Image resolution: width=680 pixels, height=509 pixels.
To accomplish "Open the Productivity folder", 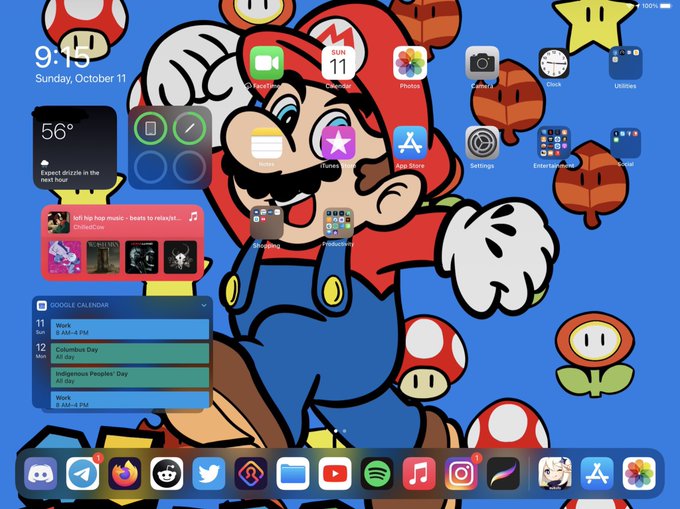I will coord(338,223).
